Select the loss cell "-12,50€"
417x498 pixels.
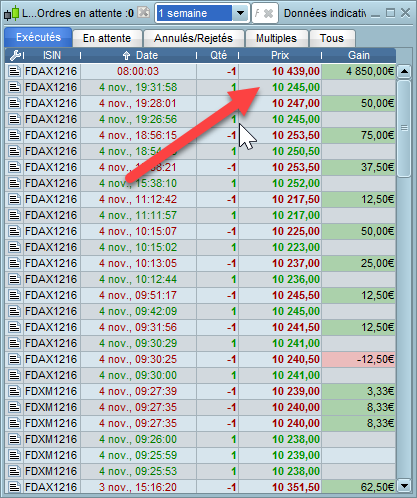[x=359, y=359]
